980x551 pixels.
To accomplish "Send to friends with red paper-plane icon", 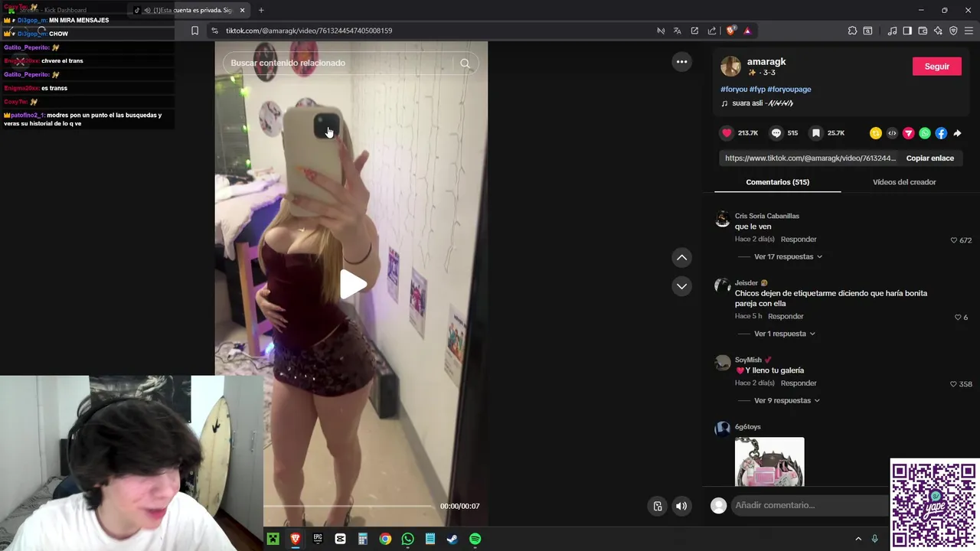I will tap(909, 133).
